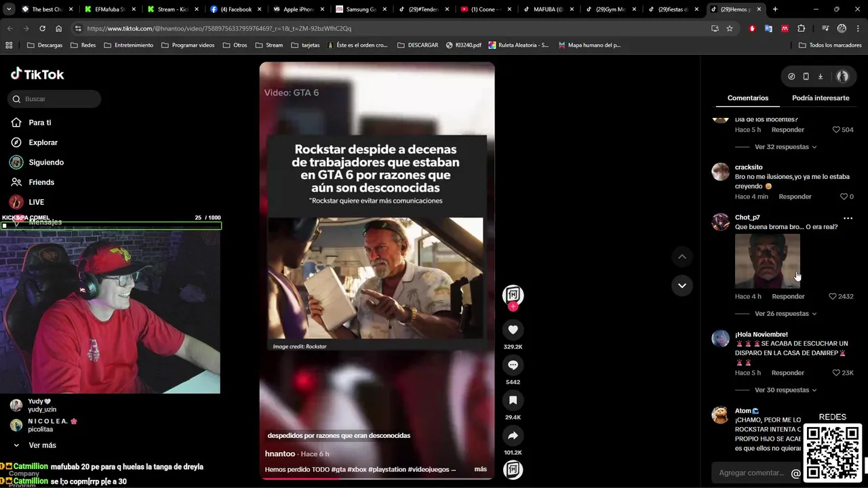Open the Entretenimiento bookmark folder
Image resolution: width=868 pixels, height=488 pixels.
pos(129,45)
